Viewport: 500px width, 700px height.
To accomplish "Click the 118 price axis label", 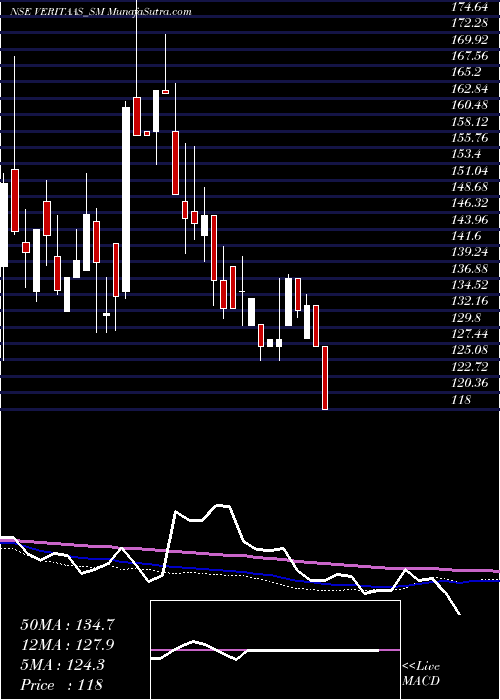I will point(461,400).
